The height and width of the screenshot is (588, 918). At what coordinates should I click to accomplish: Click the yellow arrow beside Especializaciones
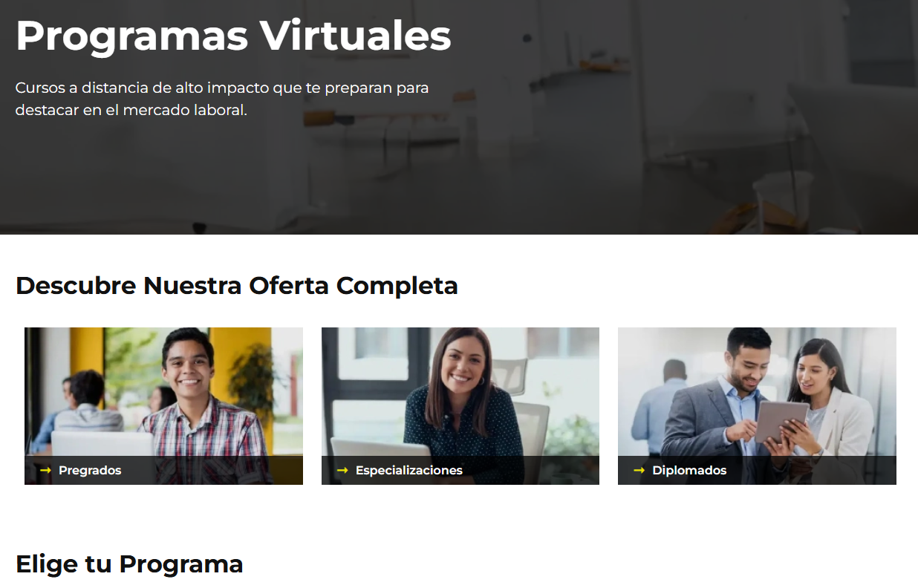pos(342,470)
